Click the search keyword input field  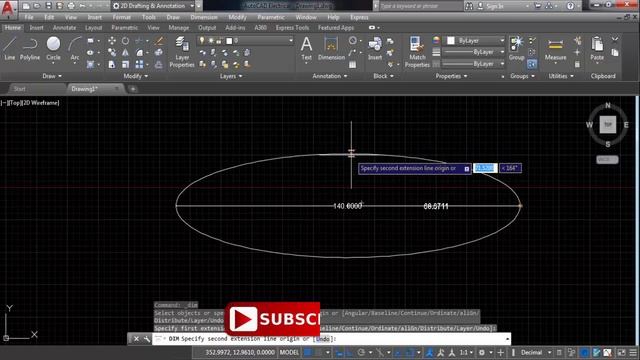421,6
